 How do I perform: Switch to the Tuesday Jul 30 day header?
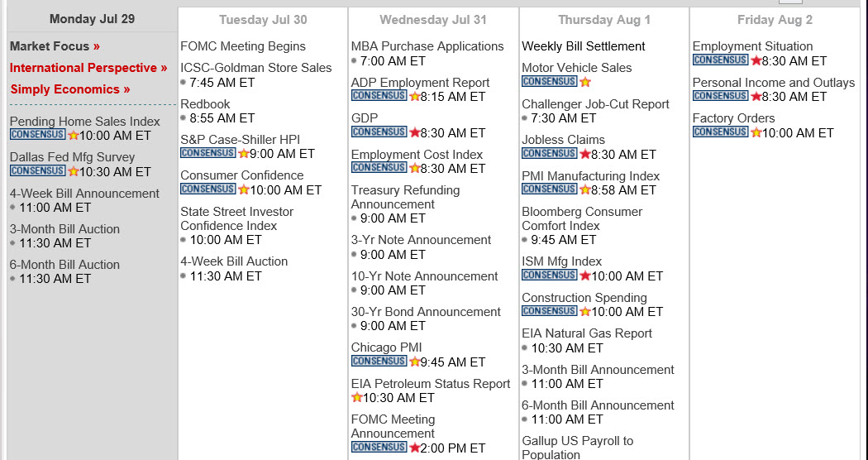click(x=263, y=20)
